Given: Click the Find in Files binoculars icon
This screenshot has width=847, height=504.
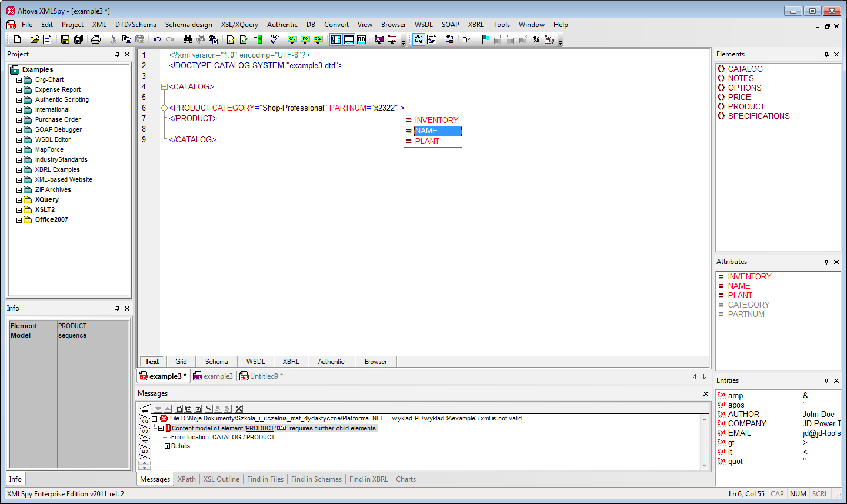Looking at the screenshot, I should [214, 39].
